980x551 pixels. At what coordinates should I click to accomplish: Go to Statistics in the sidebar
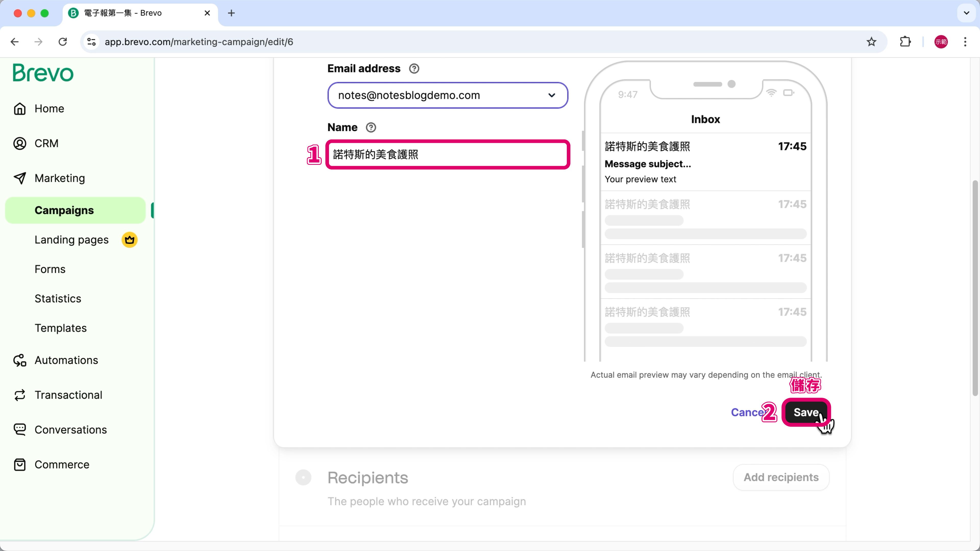(x=58, y=298)
